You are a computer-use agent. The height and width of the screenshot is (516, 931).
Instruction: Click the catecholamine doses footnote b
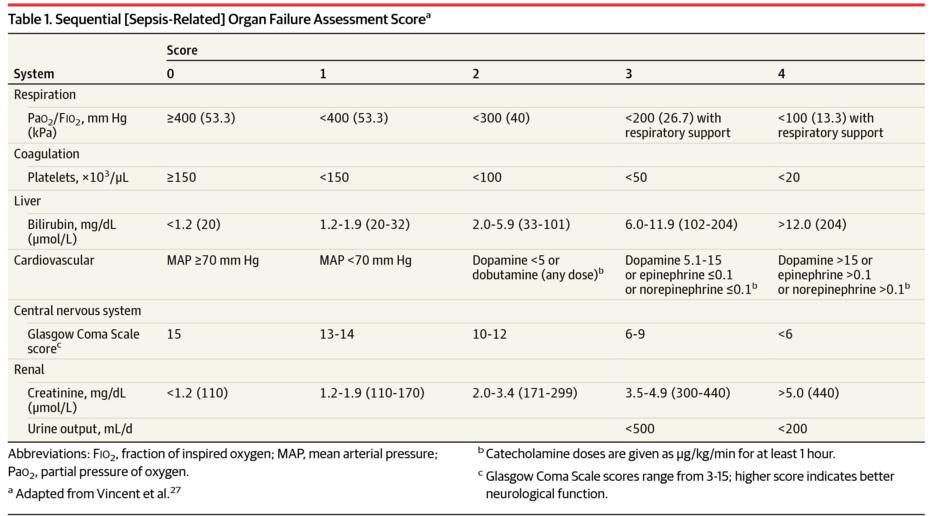pyautogui.click(x=656, y=454)
